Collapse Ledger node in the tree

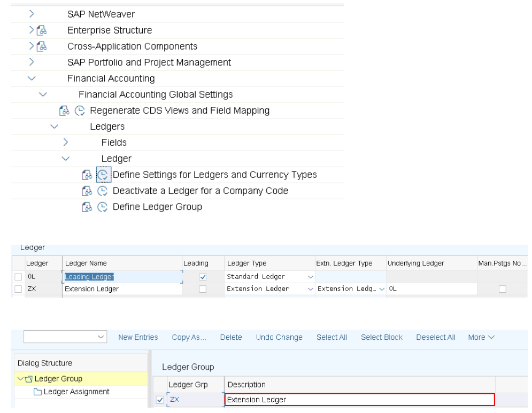(x=66, y=158)
